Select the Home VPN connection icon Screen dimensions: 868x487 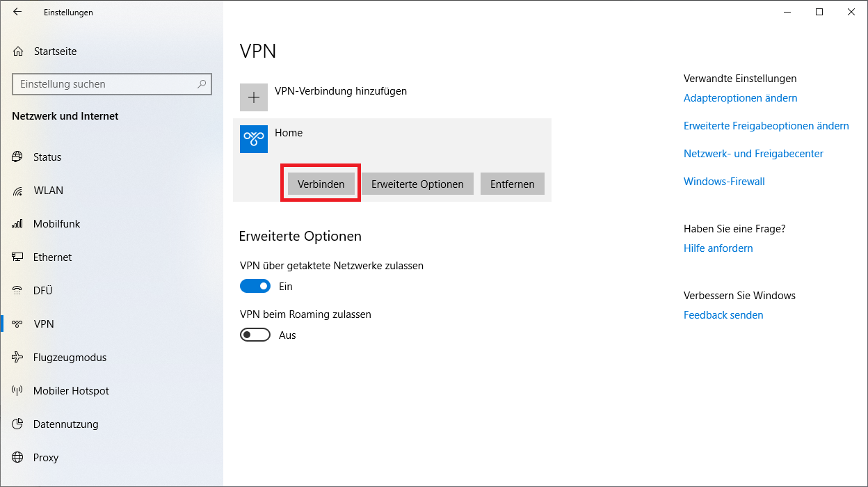pos(254,139)
